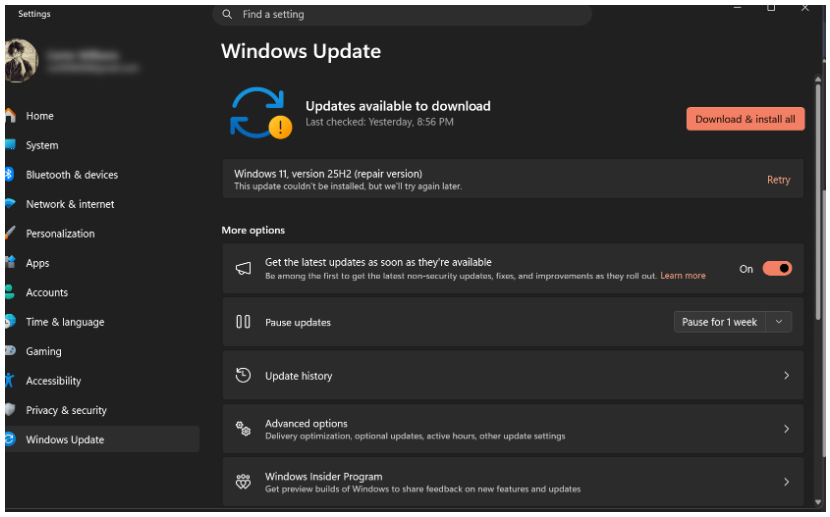The image size is (830, 517).
Task: Click the Find a setting search field
Action: coord(402,14)
